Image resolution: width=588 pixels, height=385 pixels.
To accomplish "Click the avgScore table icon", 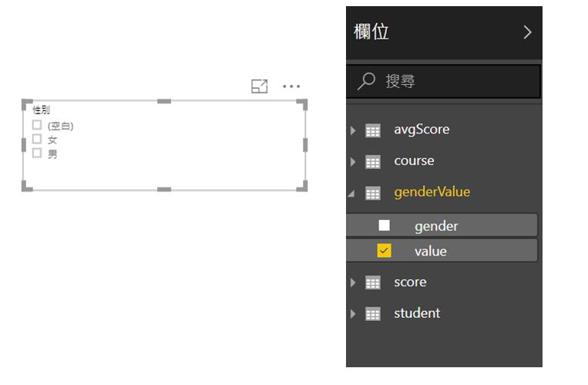I will point(373,130).
